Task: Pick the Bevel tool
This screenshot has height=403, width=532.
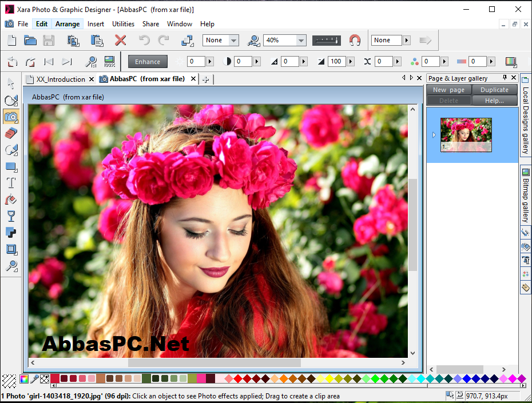Action: click(11, 249)
